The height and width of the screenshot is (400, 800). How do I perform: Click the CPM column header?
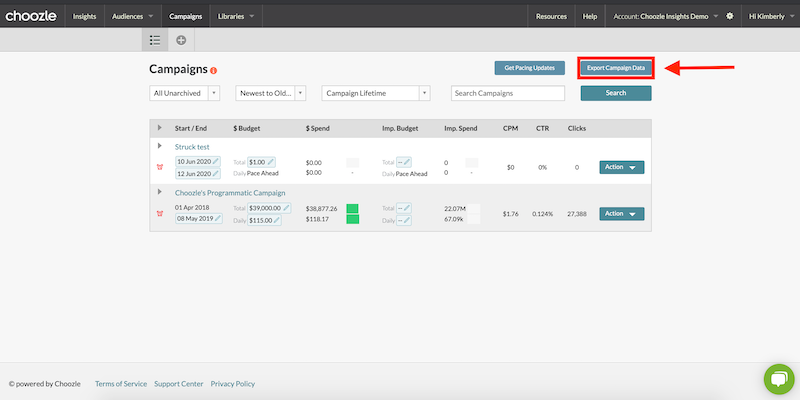click(x=510, y=129)
